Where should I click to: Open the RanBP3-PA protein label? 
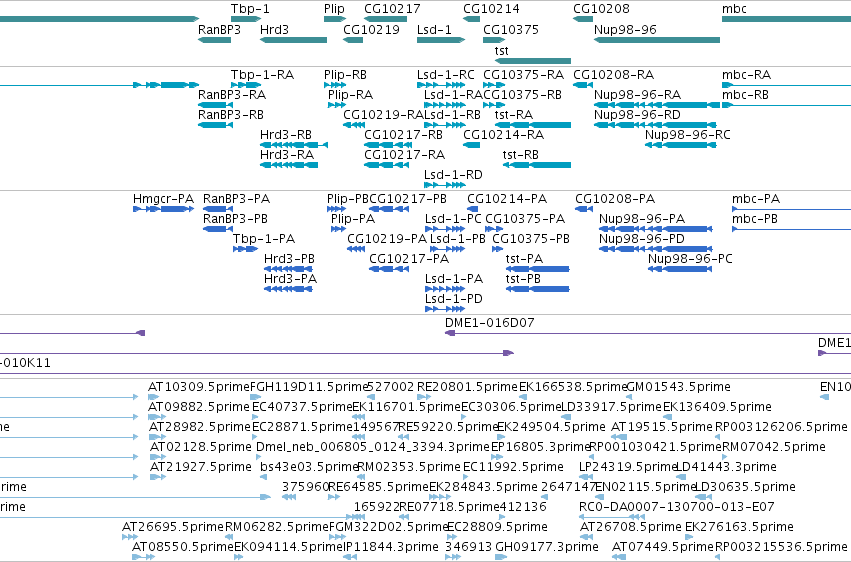coord(236,199)
